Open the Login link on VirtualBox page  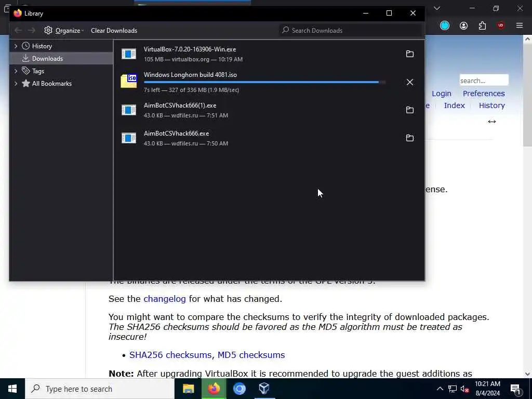442,94
